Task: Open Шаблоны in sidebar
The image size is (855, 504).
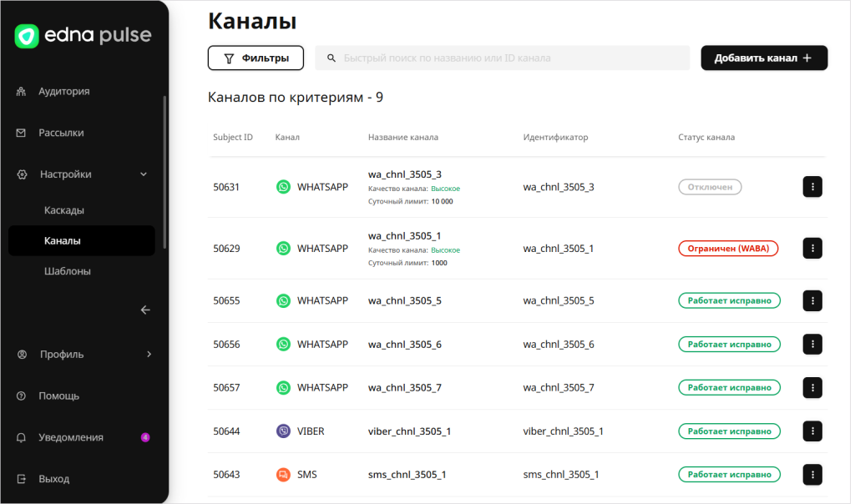Action: coord(67,271)
